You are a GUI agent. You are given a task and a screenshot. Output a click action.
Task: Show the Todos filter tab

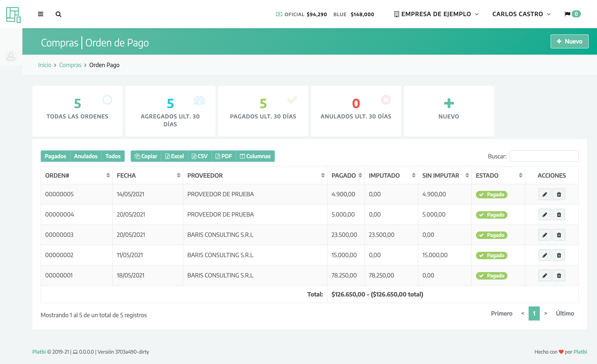pos(113,156)
